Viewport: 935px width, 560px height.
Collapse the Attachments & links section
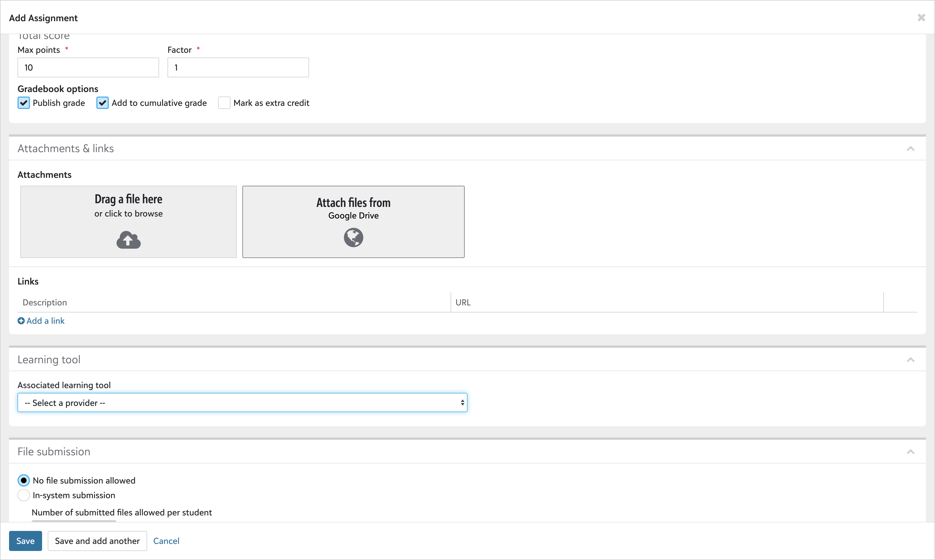coord(910,149)
